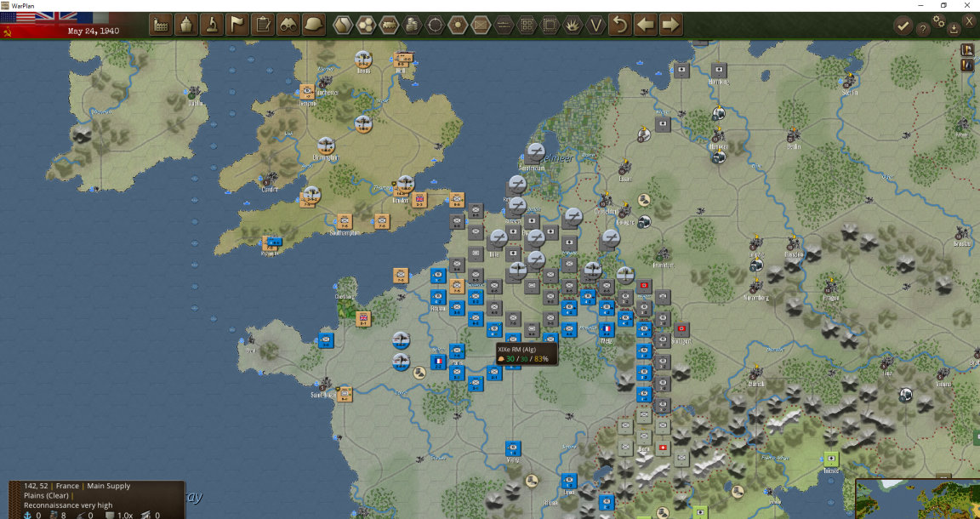
Task: Click the minimap in the corner
Action: click(918, 499)
